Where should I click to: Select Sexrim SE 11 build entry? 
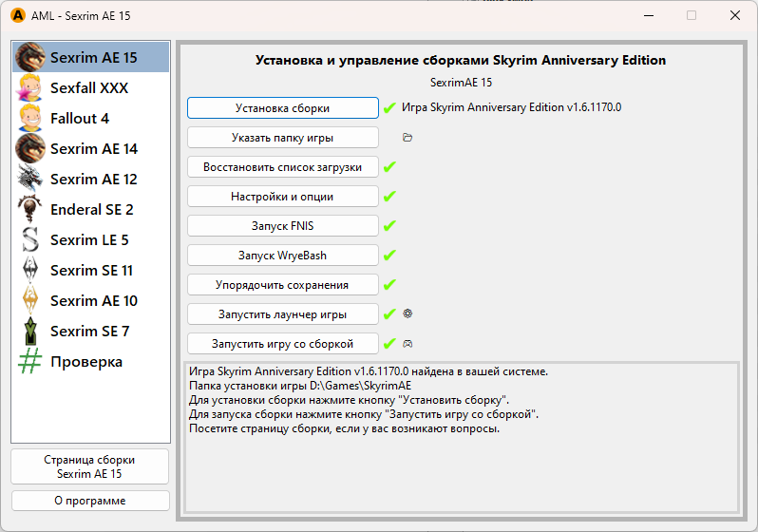point(91,271)
